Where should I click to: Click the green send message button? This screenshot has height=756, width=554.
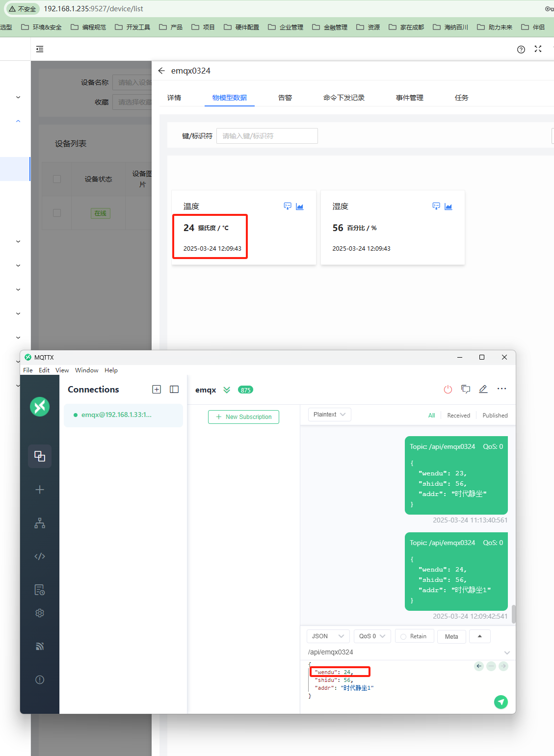click(x=501, y=702)
